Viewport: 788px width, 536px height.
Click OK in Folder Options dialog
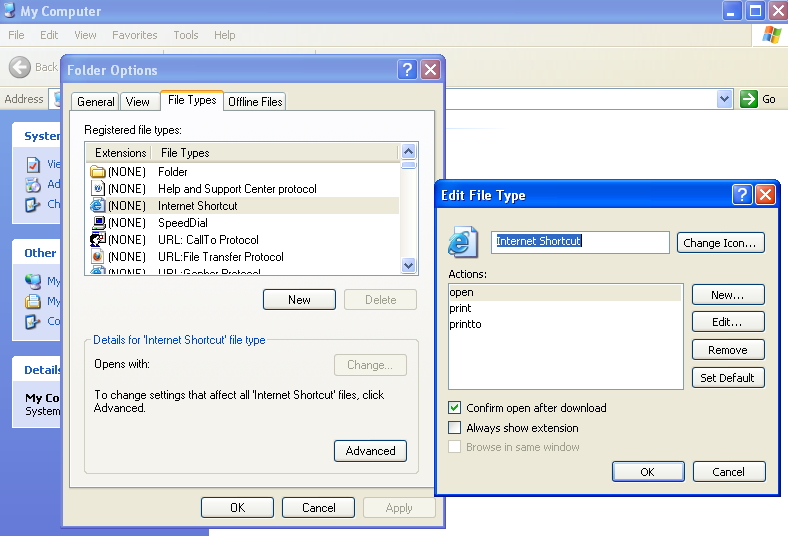[237, 507]
